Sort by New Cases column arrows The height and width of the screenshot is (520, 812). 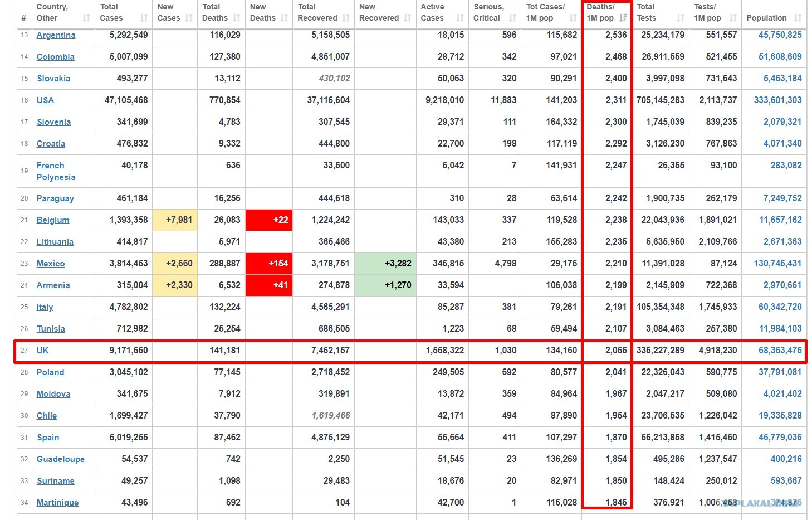click(x=189, y=18)
